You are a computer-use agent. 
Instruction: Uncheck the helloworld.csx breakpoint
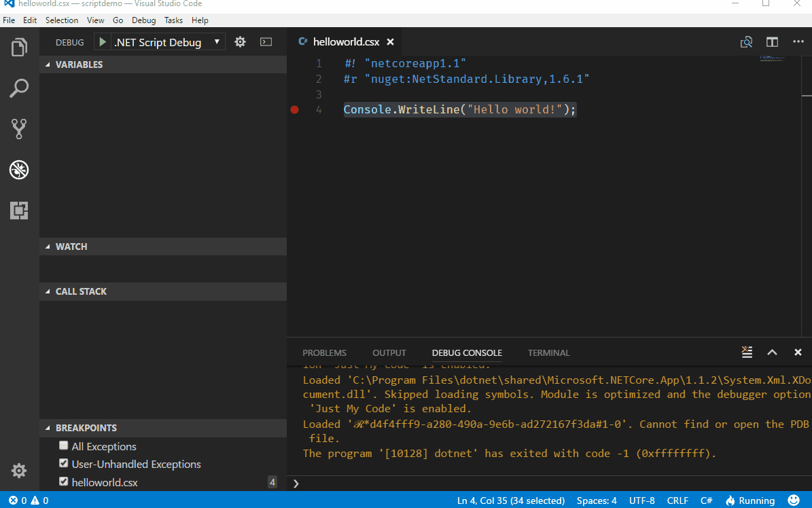click(63, 482)
